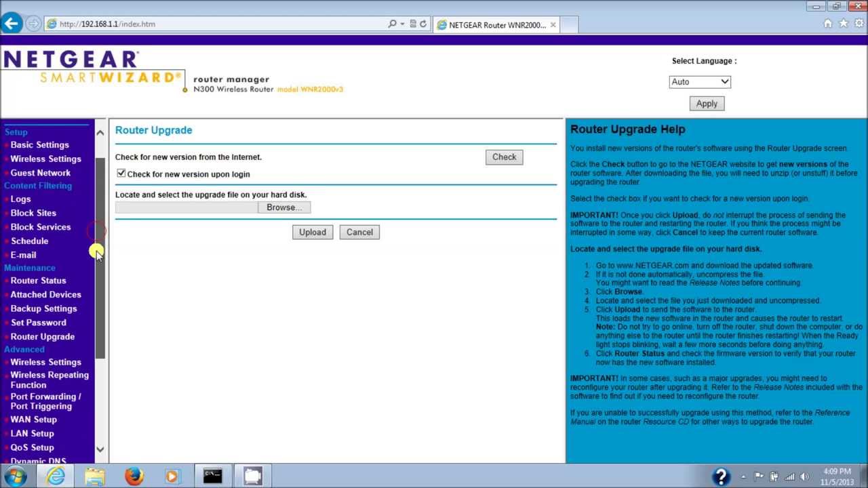
Task: Go back with the browser back arrow
Action: (11, 24)
